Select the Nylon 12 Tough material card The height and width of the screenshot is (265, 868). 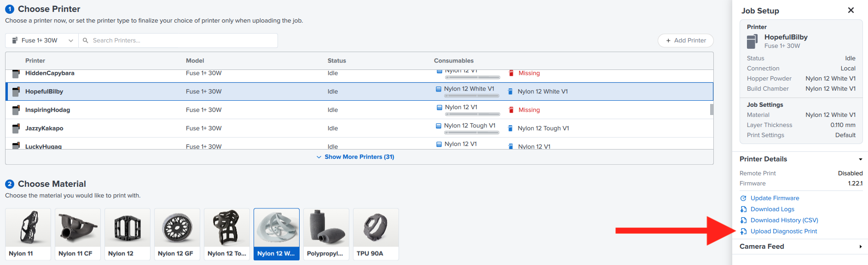(227, 234)
